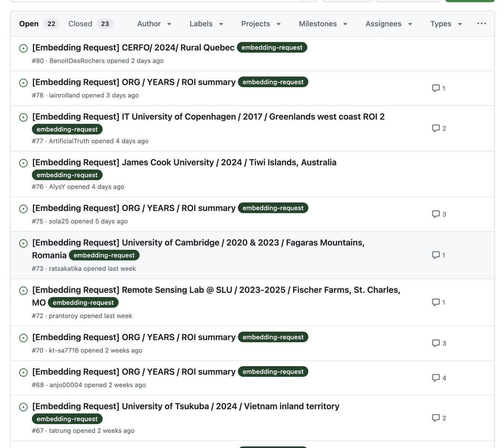Comment icon on issue #70

(x=436, y=343)
